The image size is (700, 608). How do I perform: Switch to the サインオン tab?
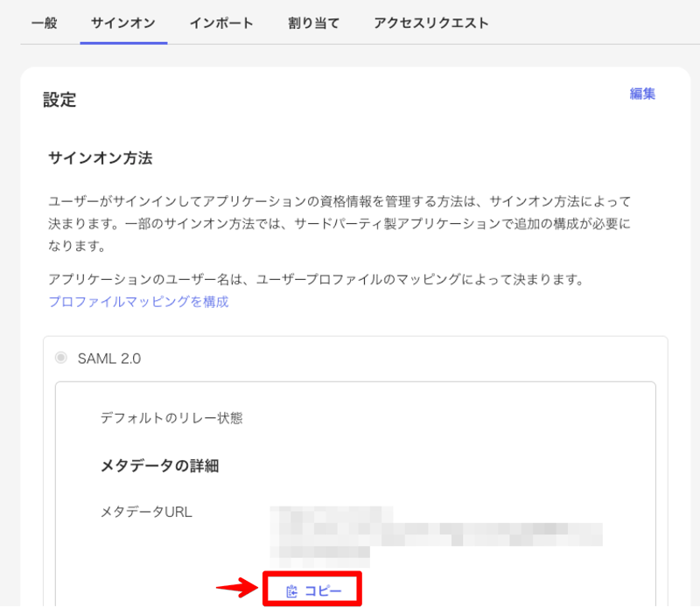pyautogui.click(x=123, y=23)
